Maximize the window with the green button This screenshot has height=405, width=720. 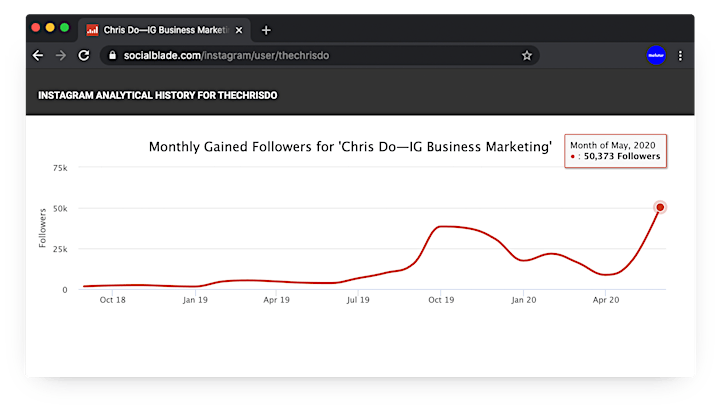coord(65,28)
